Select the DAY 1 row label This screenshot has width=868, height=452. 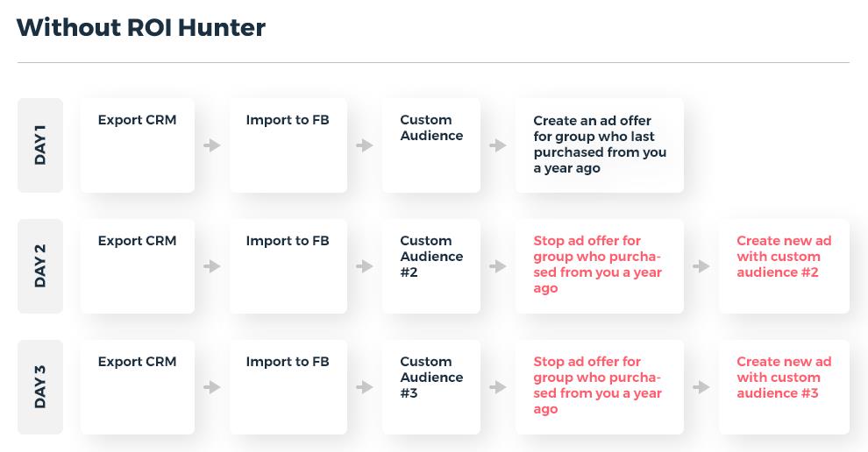(40, 145)
